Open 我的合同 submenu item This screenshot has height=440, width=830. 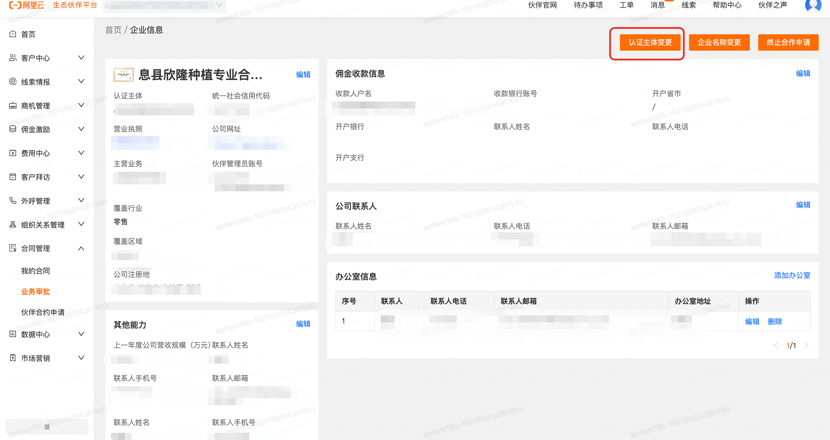coord(35,271)
